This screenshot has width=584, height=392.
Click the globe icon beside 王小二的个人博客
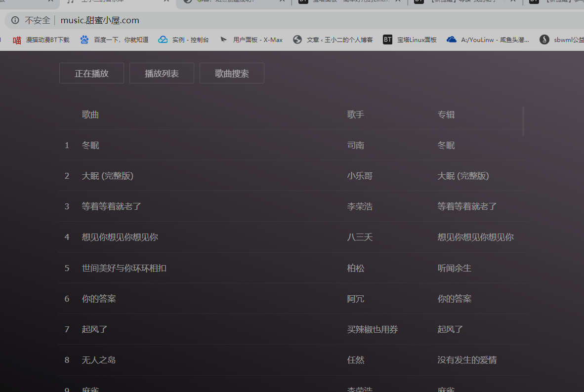[297, 39]
